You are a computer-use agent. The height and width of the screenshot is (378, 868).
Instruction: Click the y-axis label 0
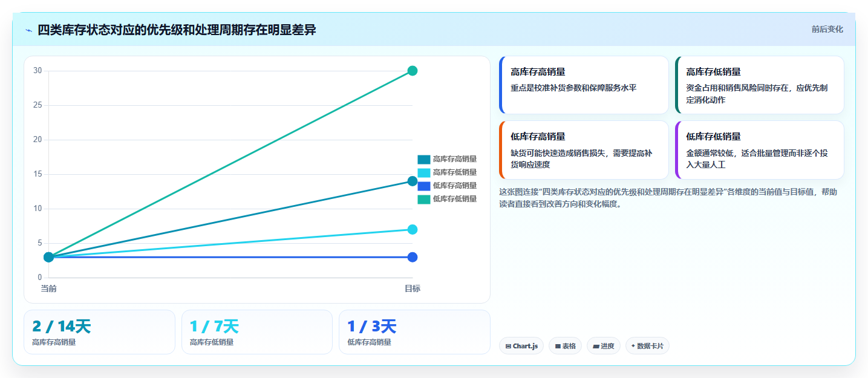[x=40, y=278]
